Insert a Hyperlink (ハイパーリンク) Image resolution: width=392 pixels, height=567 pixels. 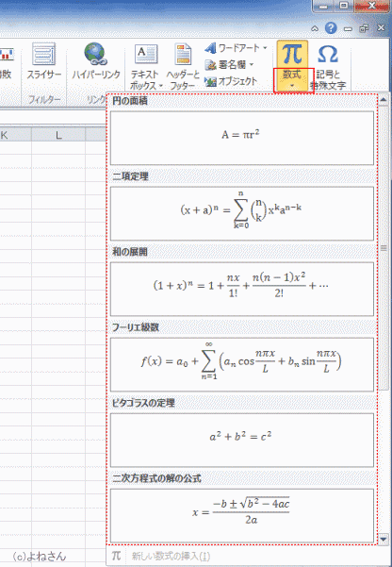click(96, 56)
